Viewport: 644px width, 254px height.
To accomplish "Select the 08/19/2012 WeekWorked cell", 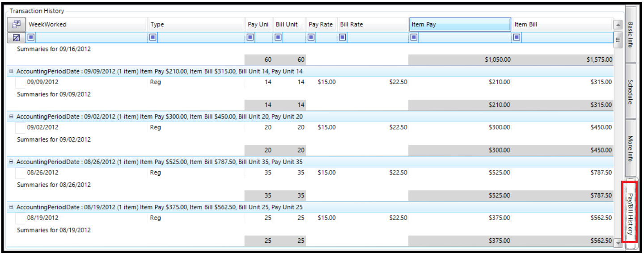I will coord(87,218).
